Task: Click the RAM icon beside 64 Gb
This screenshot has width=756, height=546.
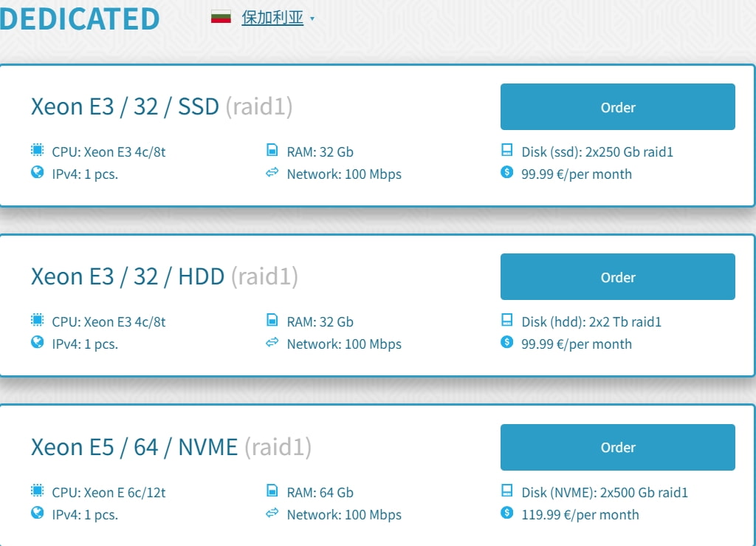Action: tap(272, 491)
